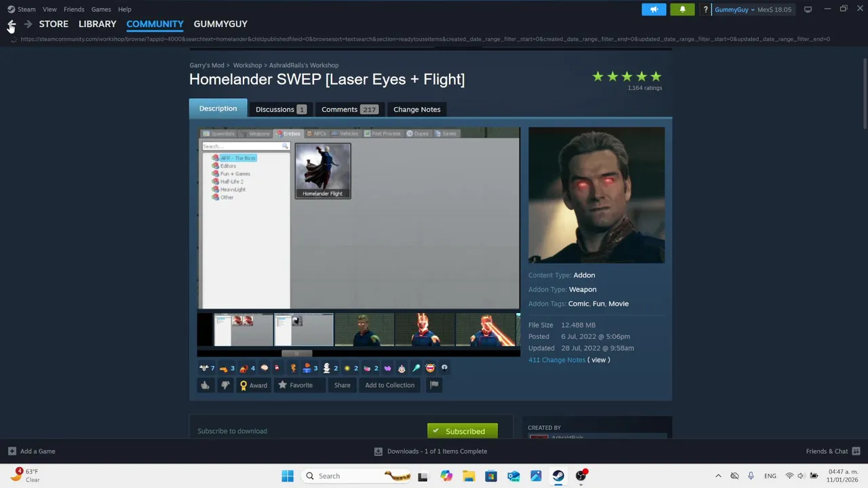Click the Workshop breadcrumb link

[248, 66]
